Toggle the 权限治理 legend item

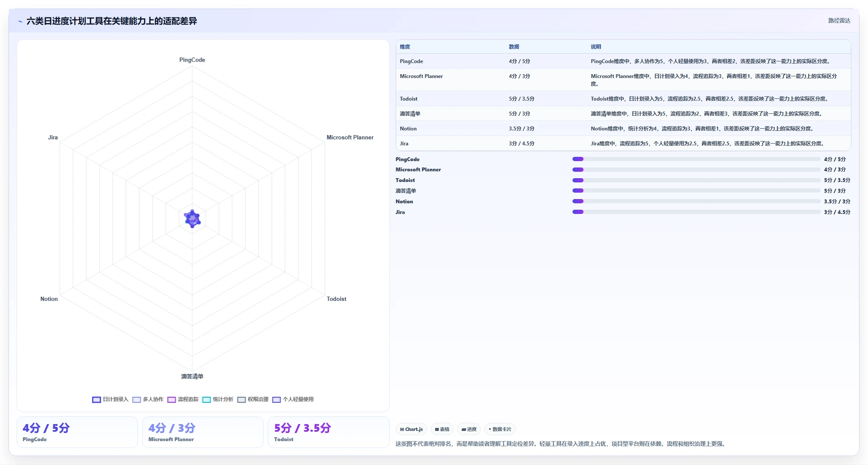pos(253,399)
